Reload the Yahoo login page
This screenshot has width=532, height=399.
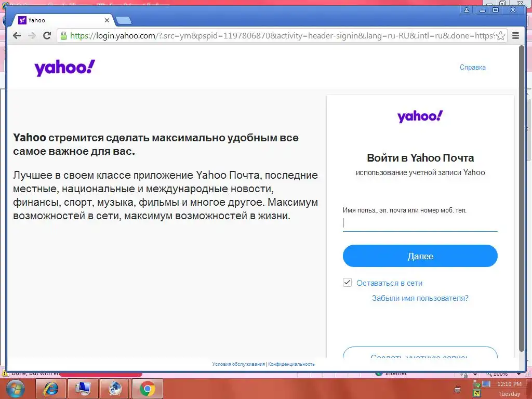(x=47, y=36)
